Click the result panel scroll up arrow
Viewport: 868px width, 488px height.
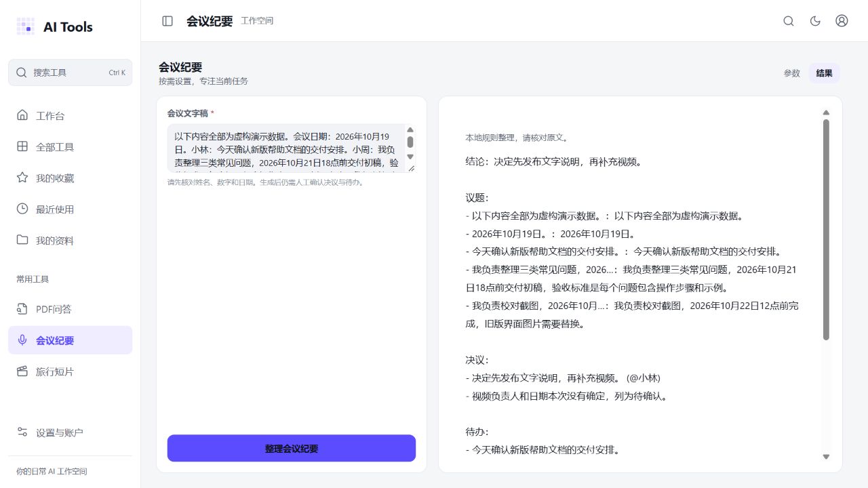click(x=826, y=113)
